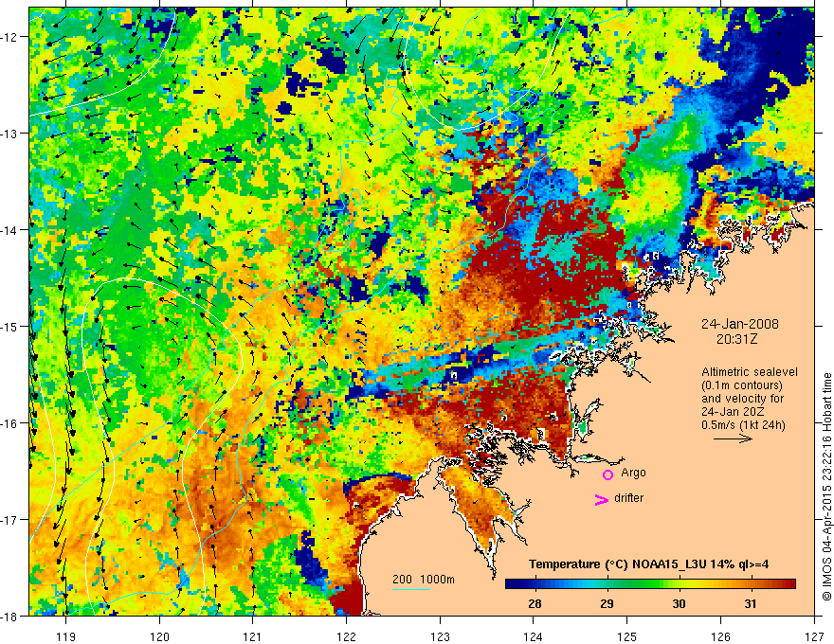Click latitude axis label -15
Image resolution: width=834 pixels, height=644 pixels.
point(10,326)
